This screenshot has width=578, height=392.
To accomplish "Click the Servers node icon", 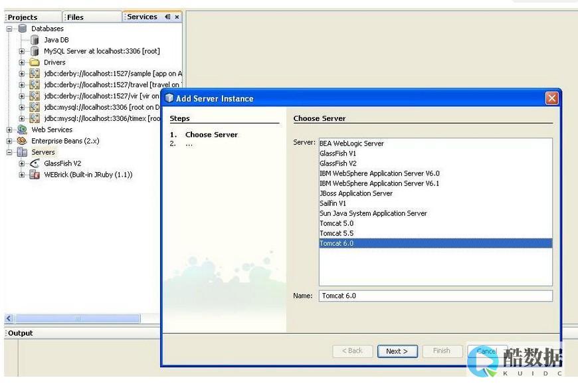I will click(22, 152).
